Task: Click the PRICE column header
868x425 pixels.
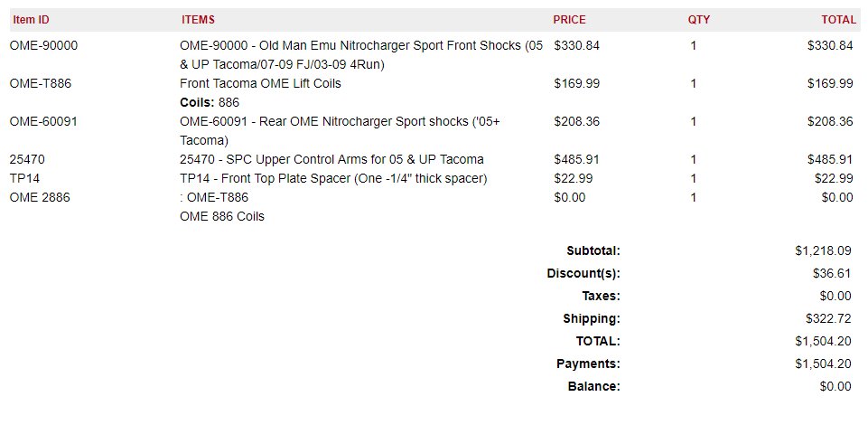Action: [569, 20]
